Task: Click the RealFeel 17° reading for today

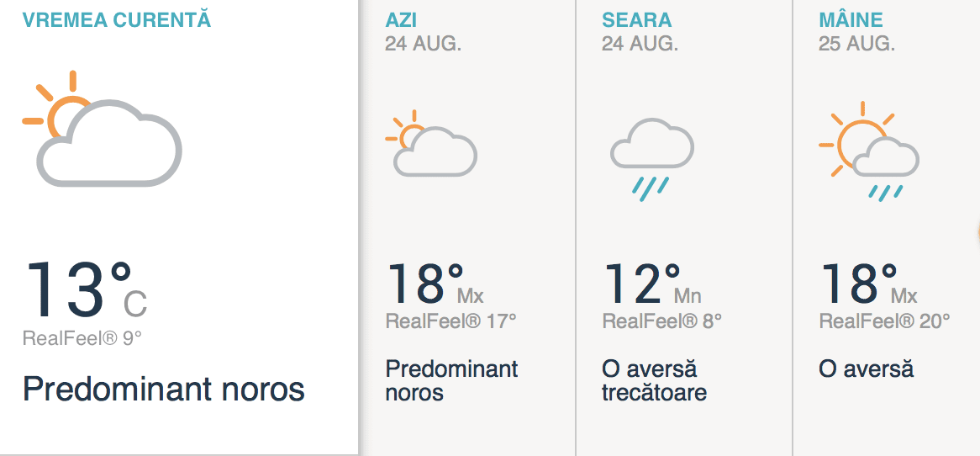Action: [450, 321]
